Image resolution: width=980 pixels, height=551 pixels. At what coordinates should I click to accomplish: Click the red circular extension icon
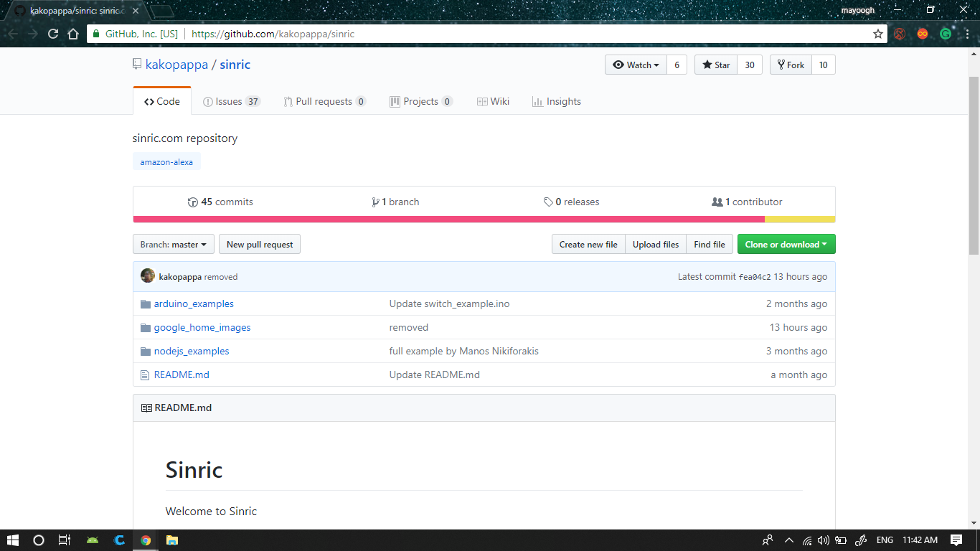(900, 34)
